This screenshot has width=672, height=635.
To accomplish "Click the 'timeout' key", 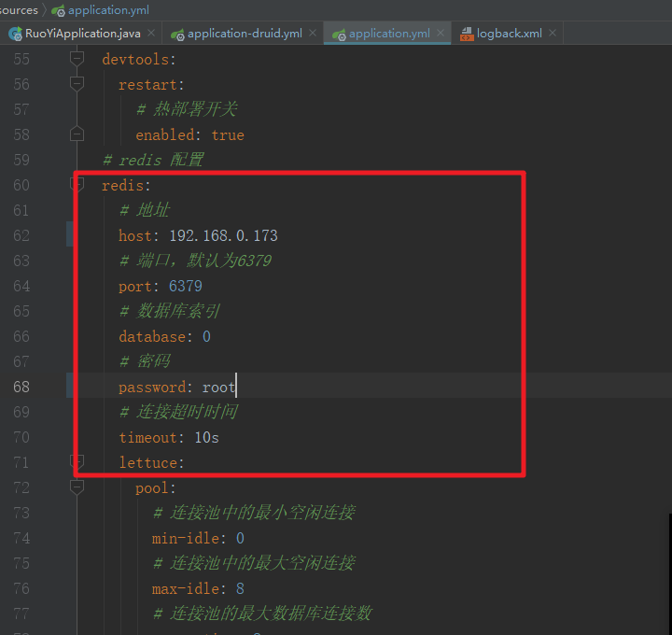I will click(x=147, y=438).
